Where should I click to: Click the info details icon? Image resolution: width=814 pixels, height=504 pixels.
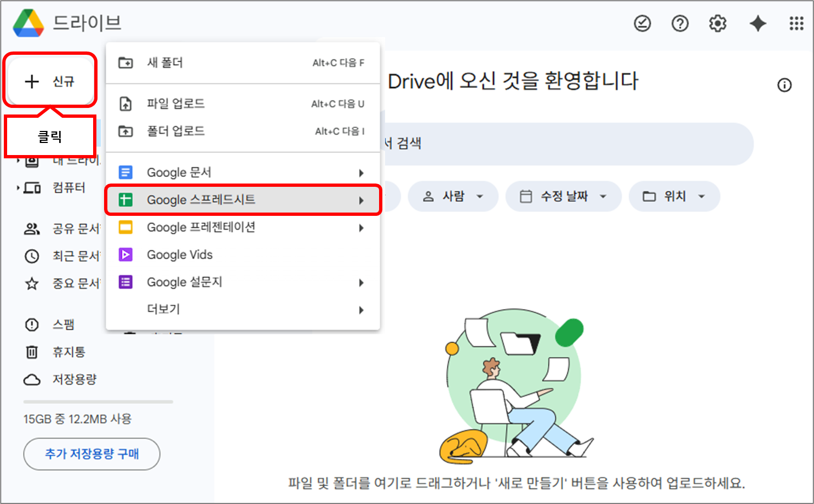click(x=784, y=85)
